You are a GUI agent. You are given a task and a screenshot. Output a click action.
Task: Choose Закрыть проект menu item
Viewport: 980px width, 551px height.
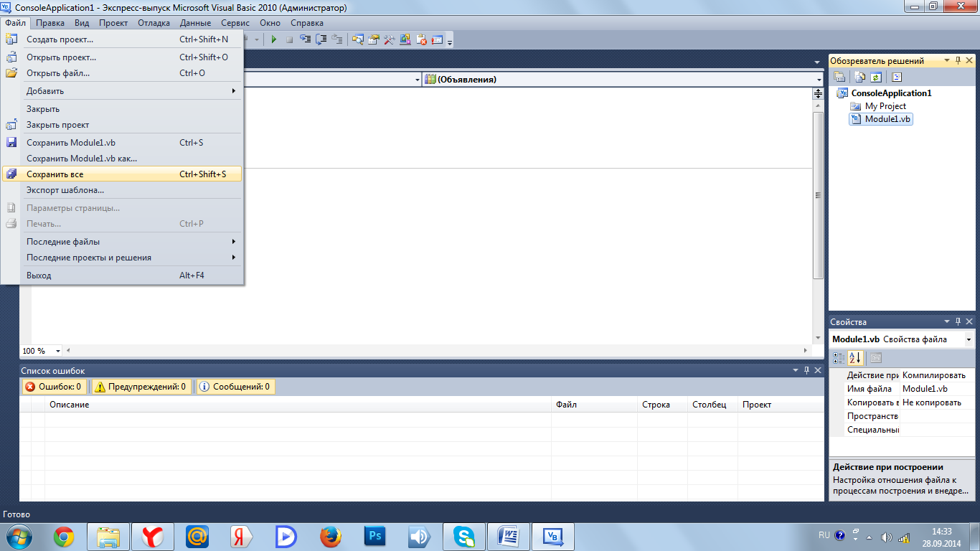[x=122, y=125]
